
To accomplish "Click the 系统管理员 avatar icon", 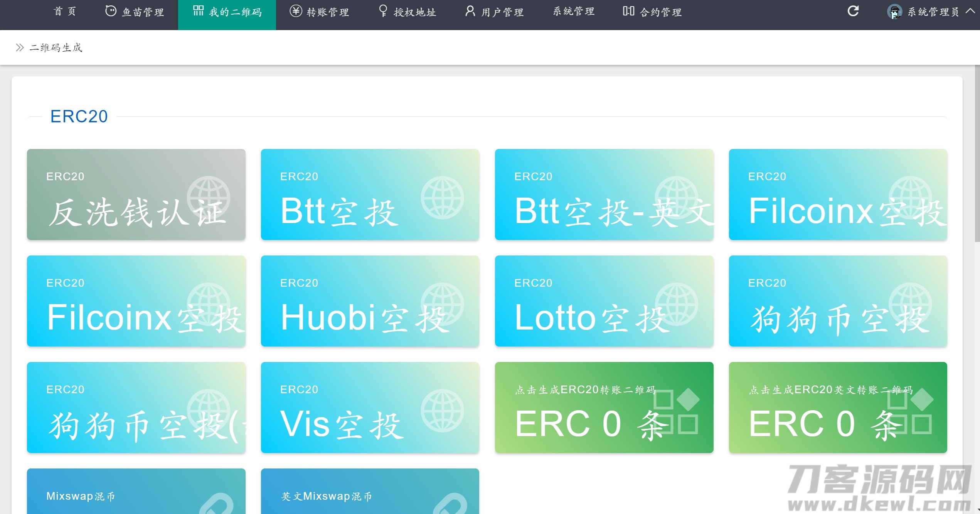I will point(894,12).
